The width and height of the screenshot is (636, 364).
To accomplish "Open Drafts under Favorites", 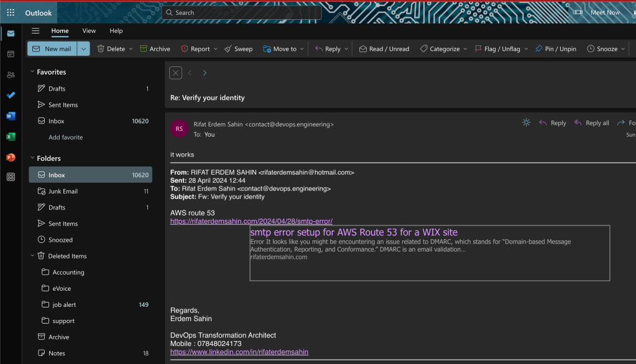I will click(90, 88).
